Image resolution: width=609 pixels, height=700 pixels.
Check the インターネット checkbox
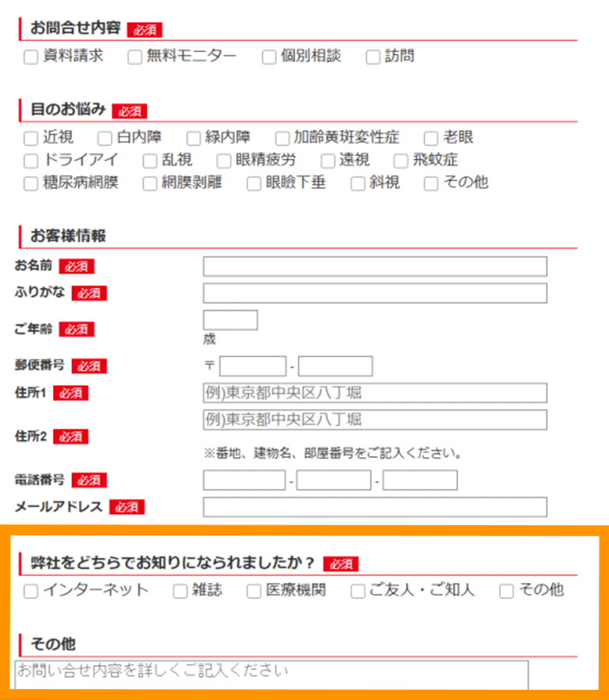(31, 592)
